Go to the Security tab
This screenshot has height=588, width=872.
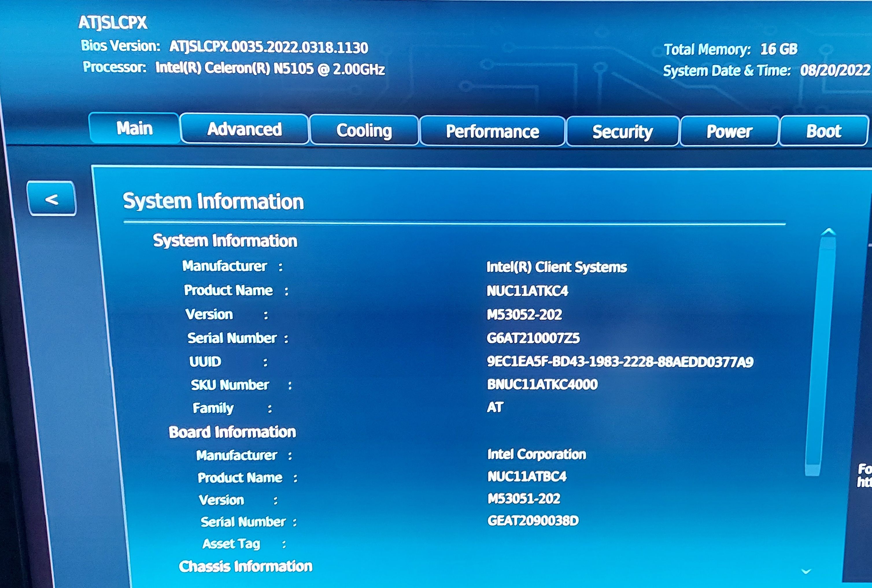click(622, 132)
